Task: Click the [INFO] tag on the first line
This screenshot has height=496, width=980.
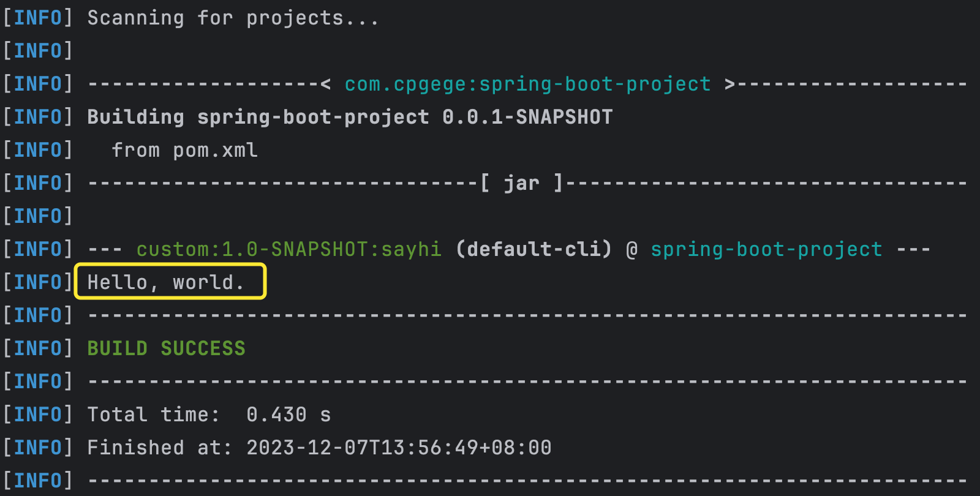Action: pos(37,18)
